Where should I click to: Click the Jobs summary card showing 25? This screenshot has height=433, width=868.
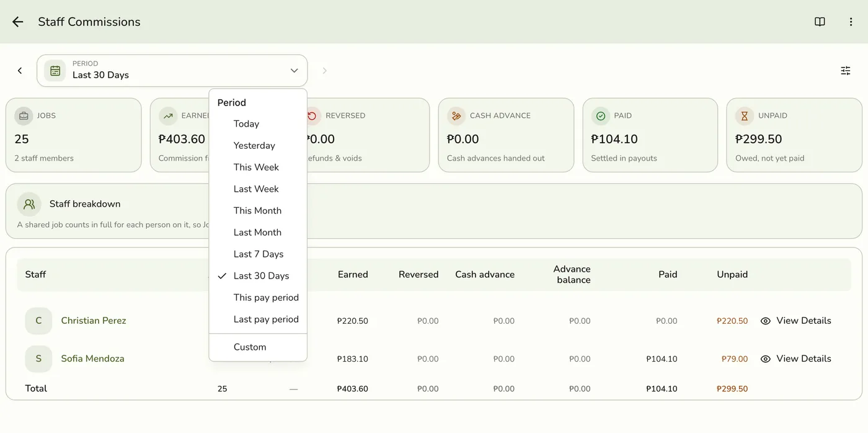[74, 135]
